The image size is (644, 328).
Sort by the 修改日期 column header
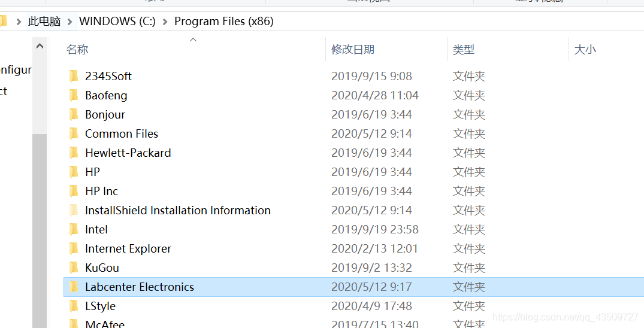click(x=353, y=50)
